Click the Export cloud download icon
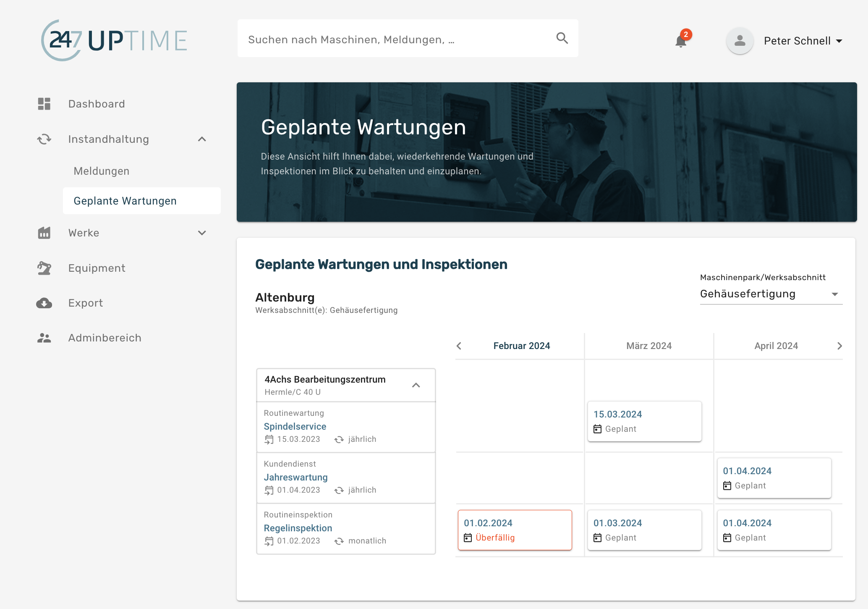 pyautogui.click(x=44, y=303)
